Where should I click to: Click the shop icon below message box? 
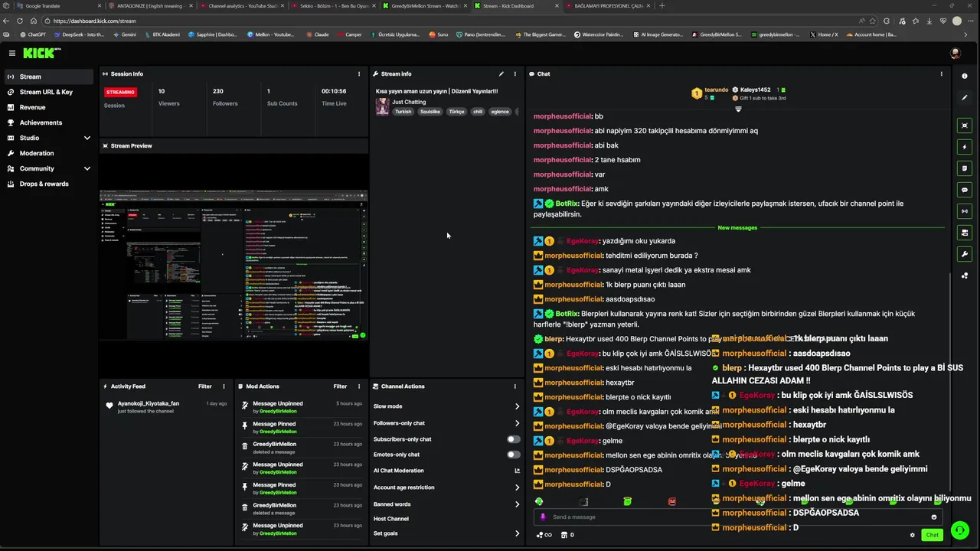564,535
